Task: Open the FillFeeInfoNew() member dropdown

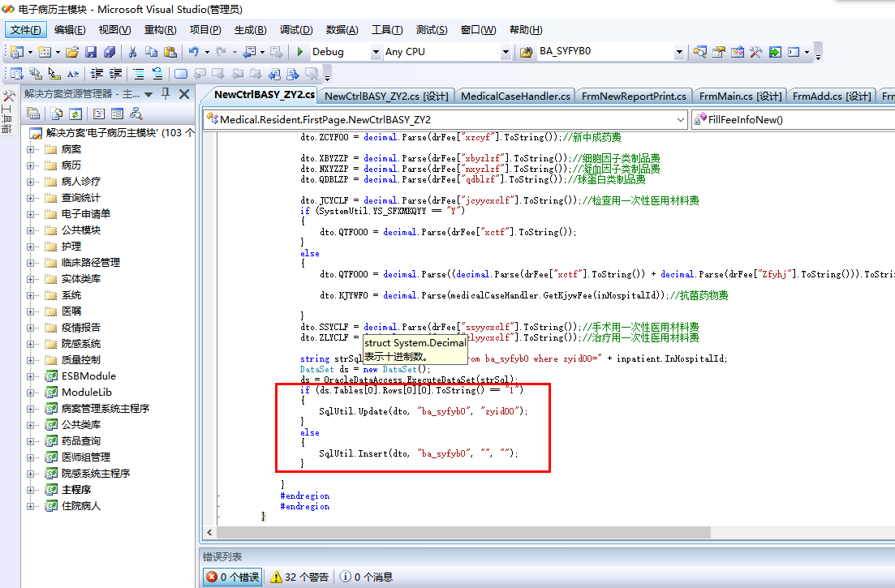Action: (794, 120)
